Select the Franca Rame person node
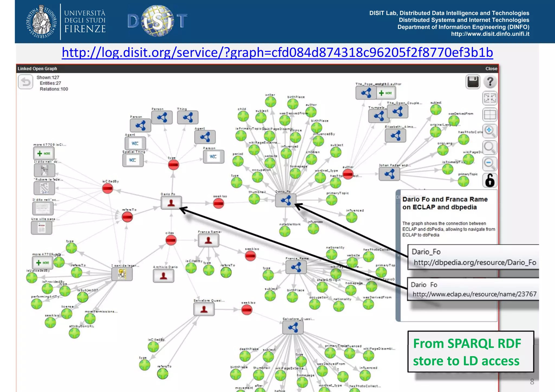The image size is (555, 392). click(208, 240)
